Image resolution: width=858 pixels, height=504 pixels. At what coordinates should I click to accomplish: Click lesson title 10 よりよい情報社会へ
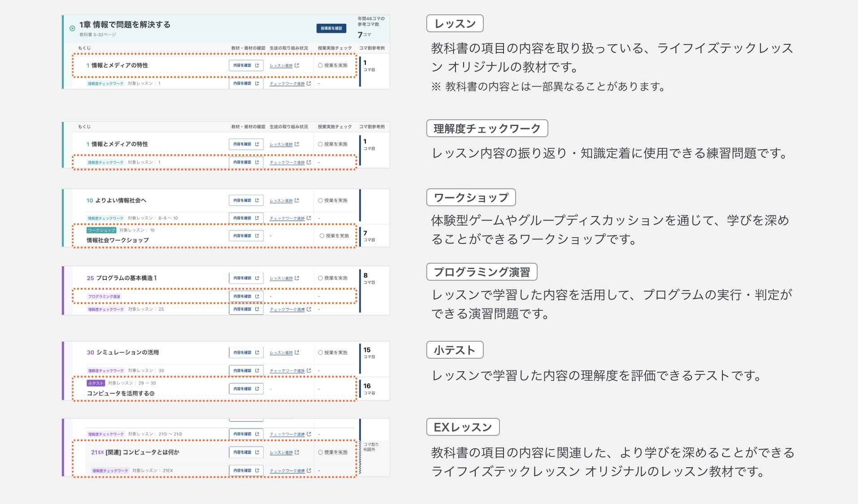click(x=116, y=200)
